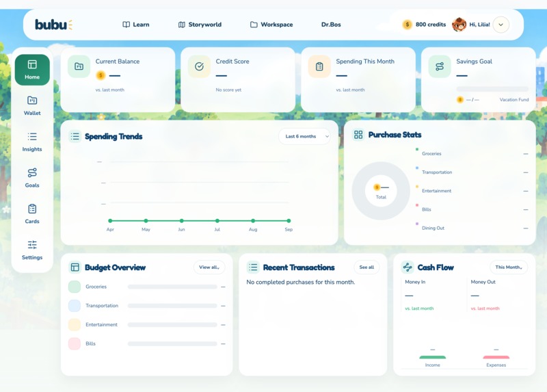The image size is (547, 392).
Task: Click the Money In label
Action: [x=415, y=282]
